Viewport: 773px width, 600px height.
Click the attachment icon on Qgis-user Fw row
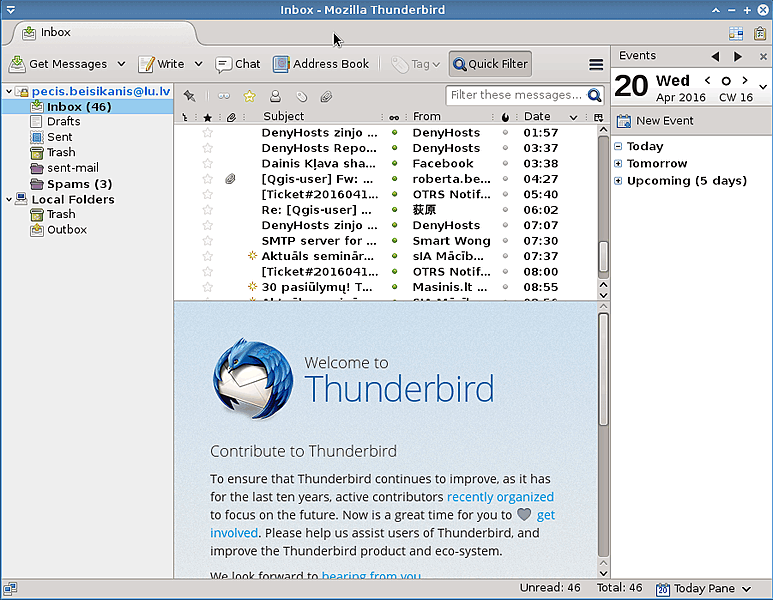click(x=230, y=179)
